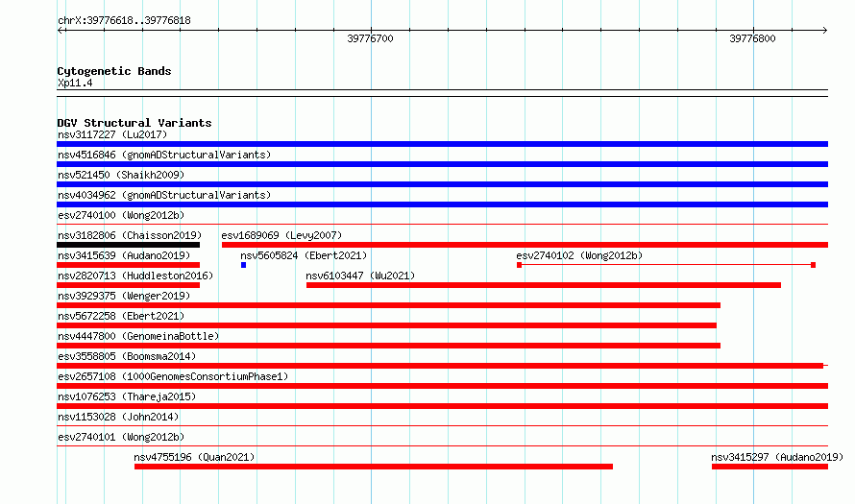Click the red bar under nsv4447800
Viewport: 855px width, 504px height.
coord(389,346)
